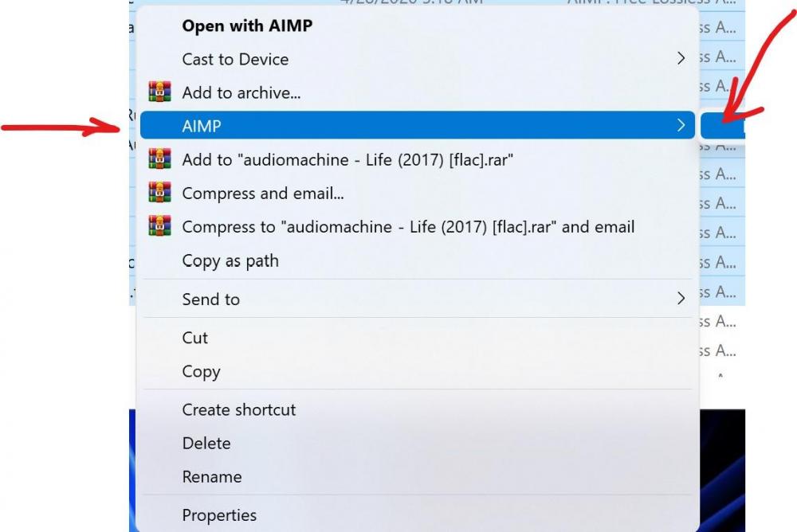Select "Open with AIMP"
Image resolution: width=797 pixels, height=532 pixels.
pyautogui.click(x=246, y=25)
